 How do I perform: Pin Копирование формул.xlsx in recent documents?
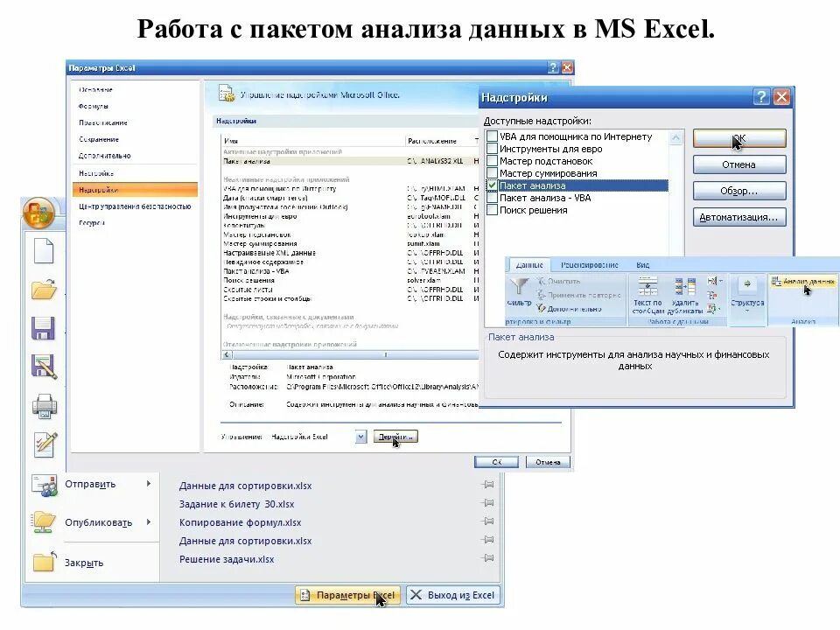click(x=488, y=521)
